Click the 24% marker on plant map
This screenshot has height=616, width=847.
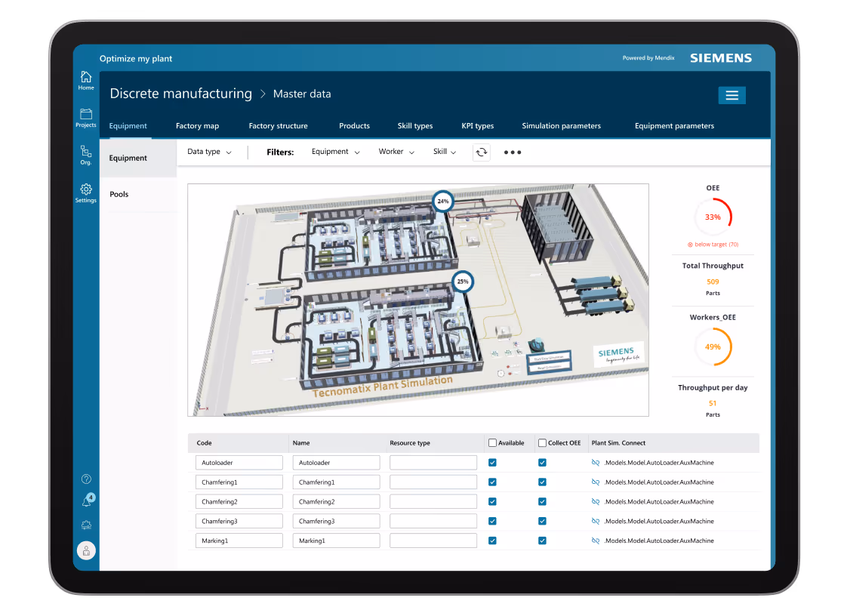pyautogui.click(x=443, y=202)
